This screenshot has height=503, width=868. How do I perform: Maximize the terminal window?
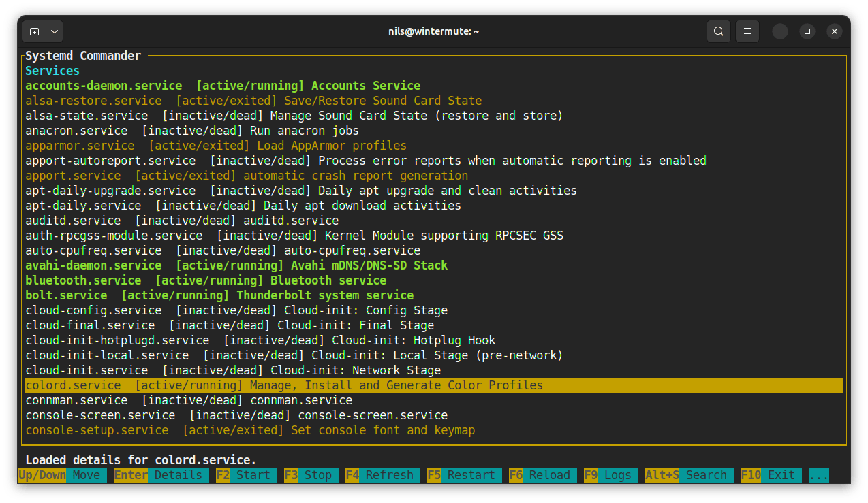(807, 31)
